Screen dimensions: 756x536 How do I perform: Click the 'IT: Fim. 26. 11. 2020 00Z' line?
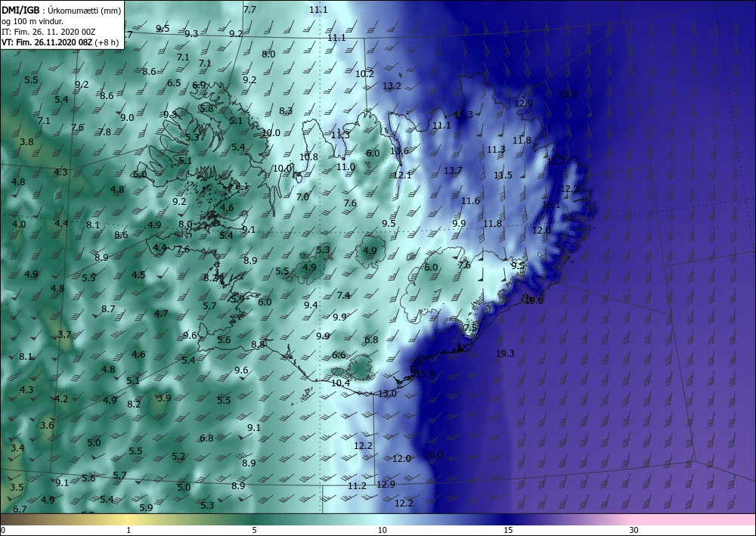48,32
